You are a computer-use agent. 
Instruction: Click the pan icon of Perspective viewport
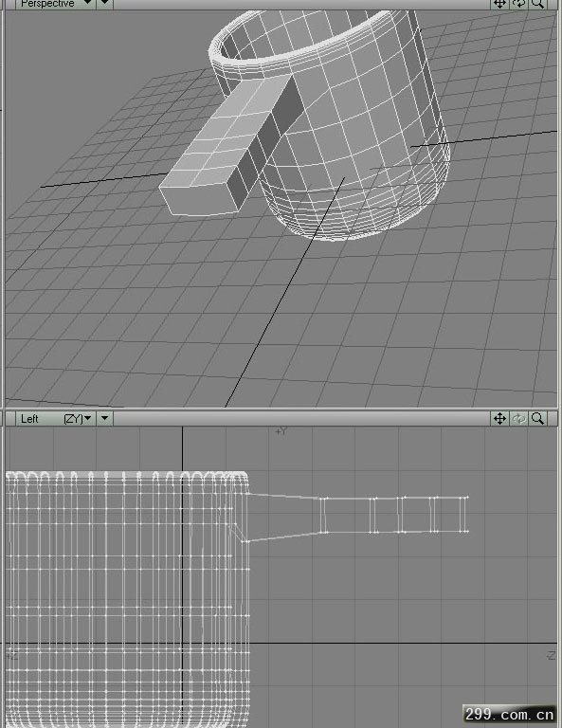(x=499, y=4)
